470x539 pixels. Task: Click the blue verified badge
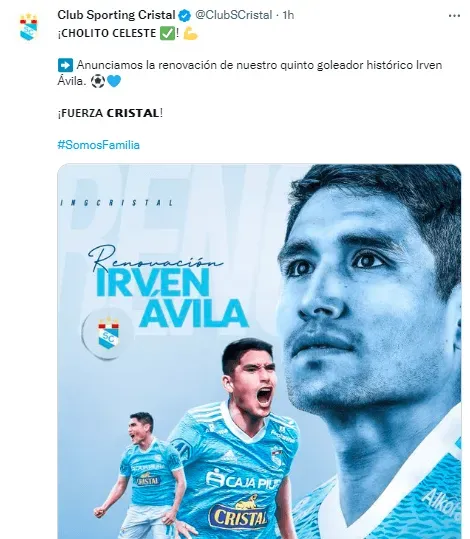coord(185,15)
